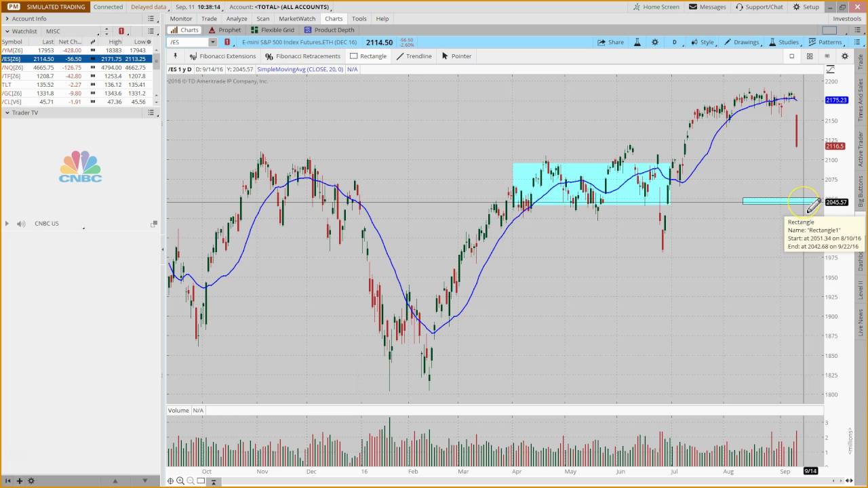868x488 pixels.
Task: Click SimpleMovingAvg study label
Action: pos(300,69)
